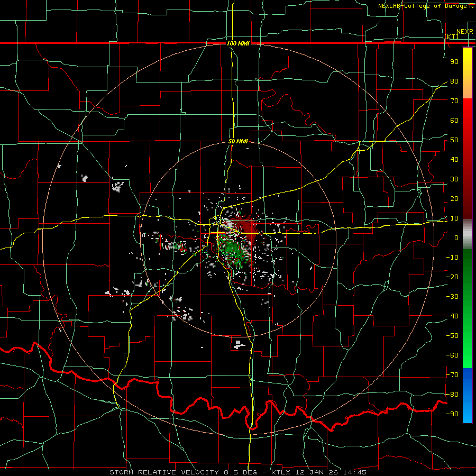Click the positive 60 scale value
This screenshot has height=476, width=476.
(x=454, y=120)
